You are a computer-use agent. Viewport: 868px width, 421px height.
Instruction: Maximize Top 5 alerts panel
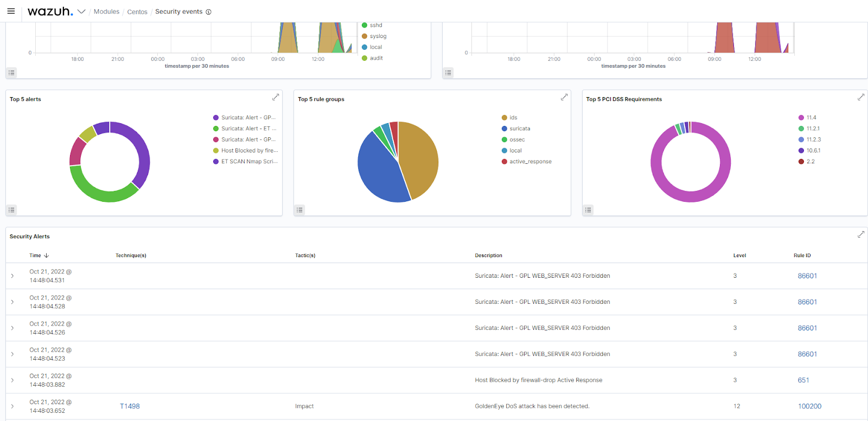click(276, 97)
